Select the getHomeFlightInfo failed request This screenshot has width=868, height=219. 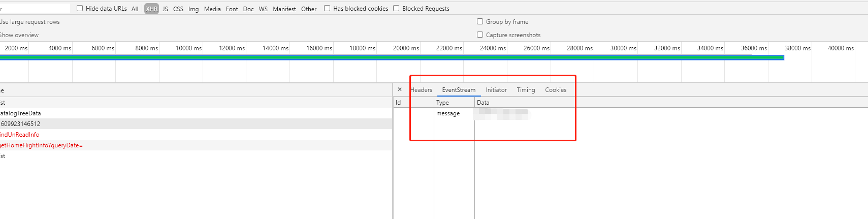click(x=42, y=145)
